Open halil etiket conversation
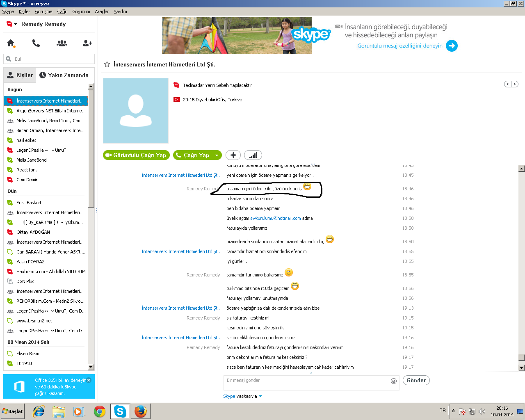The image size is (525, 420). pyautogui.click(x=46, y=140)
